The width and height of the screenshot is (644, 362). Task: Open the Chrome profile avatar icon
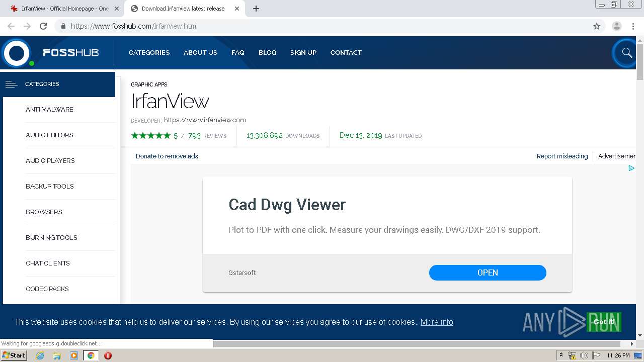617,26
